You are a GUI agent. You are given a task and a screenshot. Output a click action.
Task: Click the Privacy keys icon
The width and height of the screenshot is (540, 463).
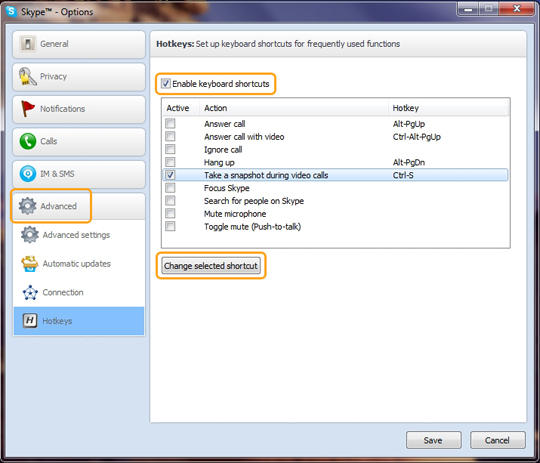click(x=28, y=76)
